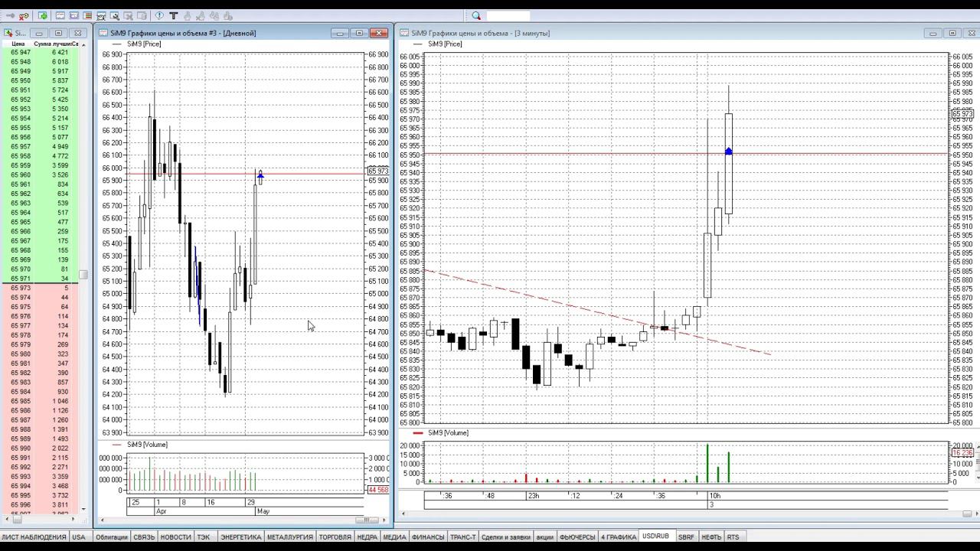Open the НОВОСТИ tab
This screenshot has width=980, height=551.
176,537
